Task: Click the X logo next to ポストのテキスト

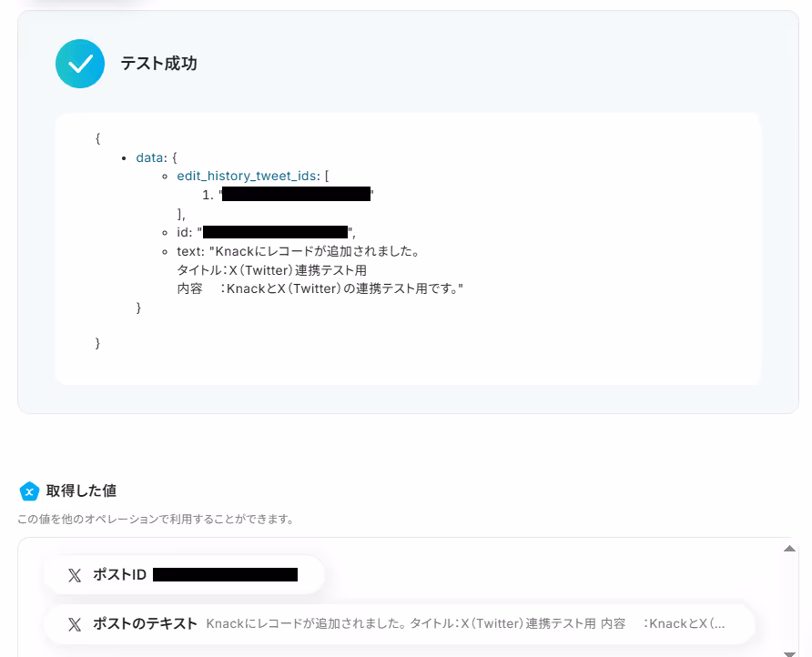Action: pos(75,624)
